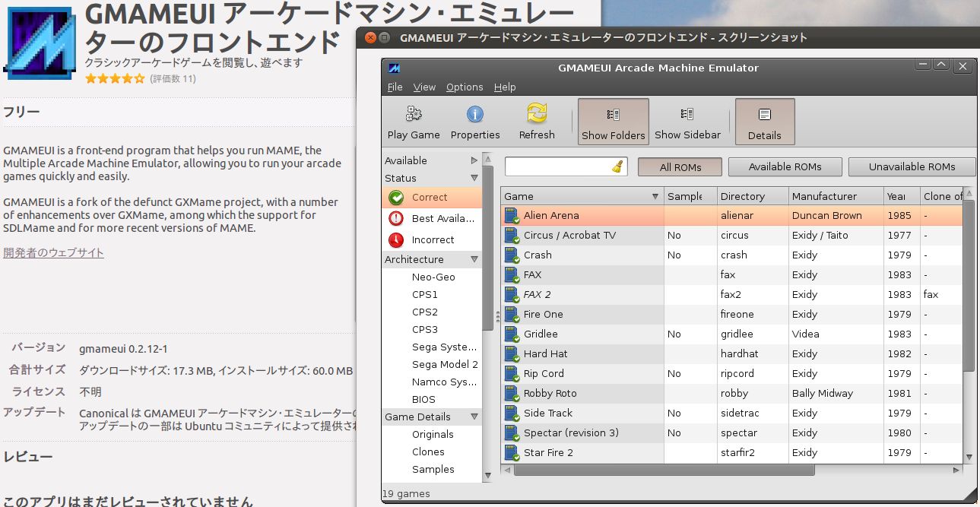Sort by the Game column header
980x507 pixels.
coord(582,196)
